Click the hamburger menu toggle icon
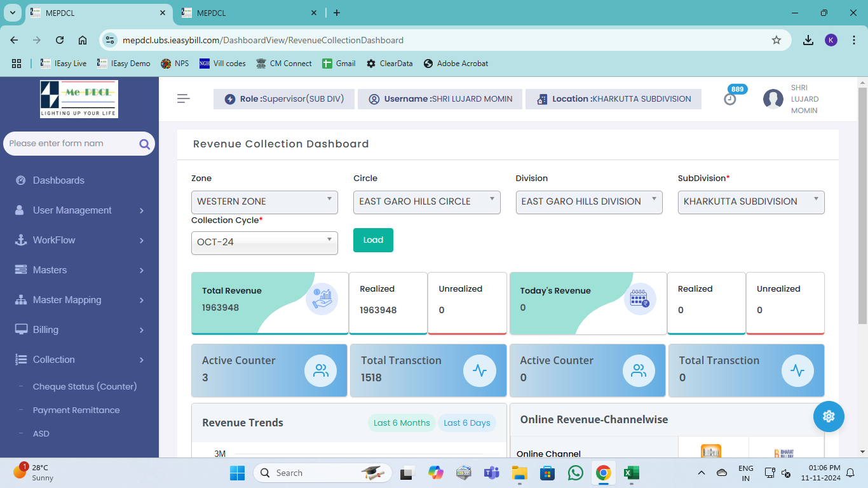 [x=184, y=98]
